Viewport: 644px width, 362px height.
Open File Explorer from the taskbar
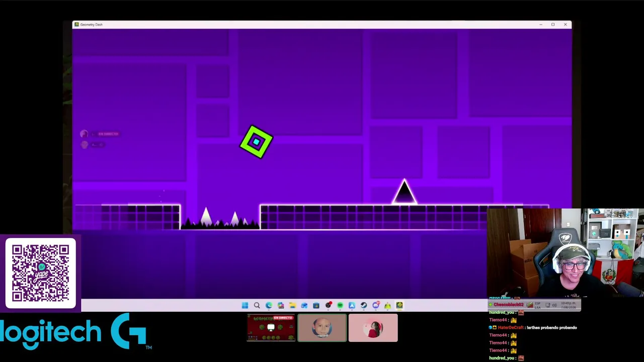292,305
